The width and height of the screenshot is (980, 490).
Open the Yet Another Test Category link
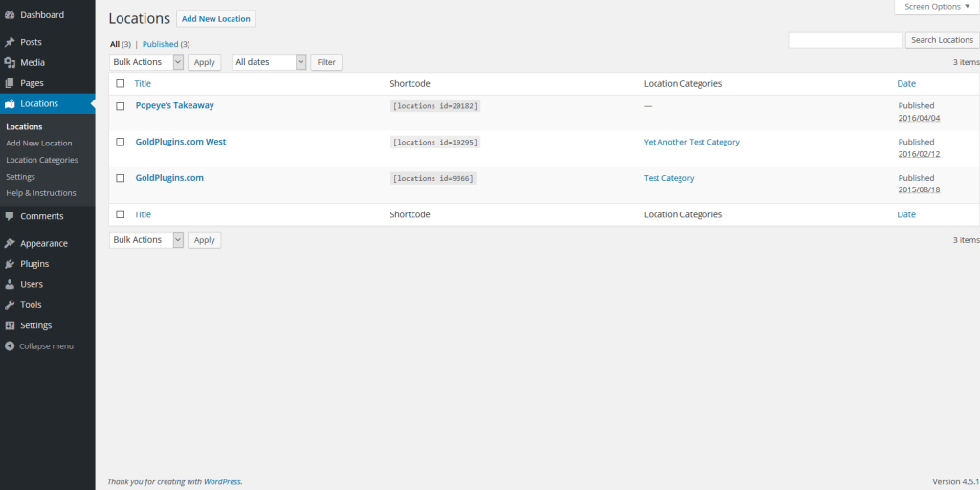691,142
